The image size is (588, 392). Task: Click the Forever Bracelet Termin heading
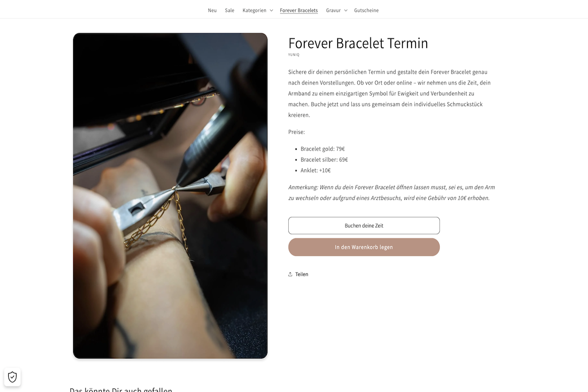[358, 43]
